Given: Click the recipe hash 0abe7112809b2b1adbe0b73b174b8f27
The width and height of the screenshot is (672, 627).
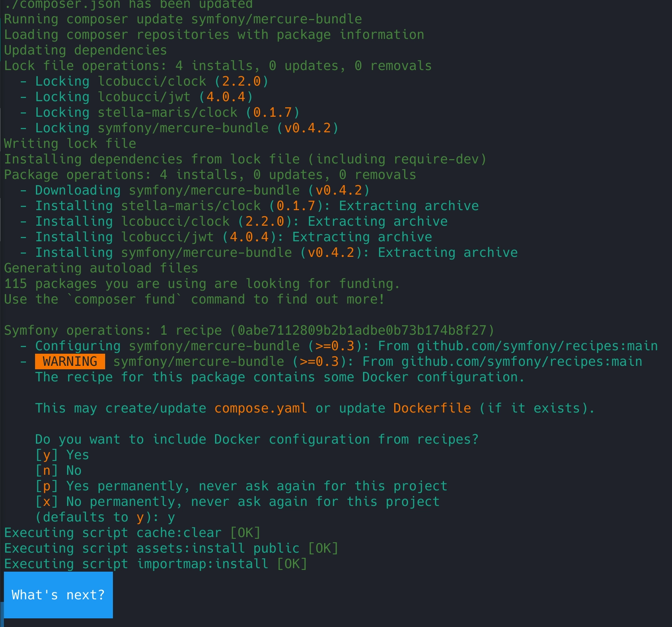Looking at the screenshot, I should (x=362, y=330).
